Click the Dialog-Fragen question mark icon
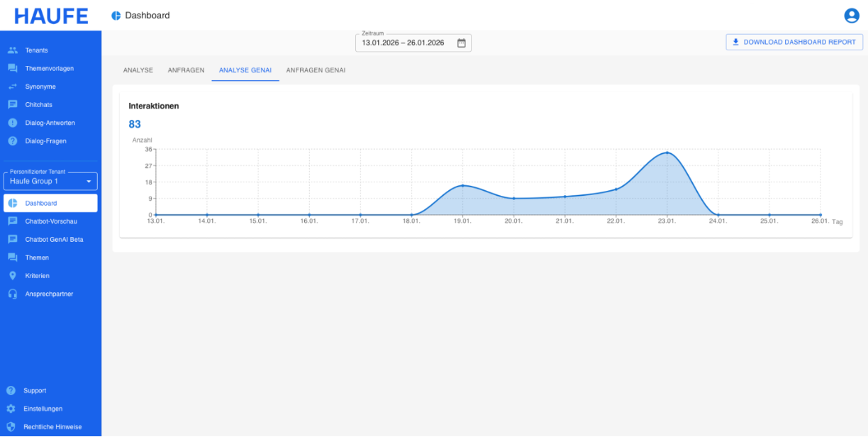 12,141
